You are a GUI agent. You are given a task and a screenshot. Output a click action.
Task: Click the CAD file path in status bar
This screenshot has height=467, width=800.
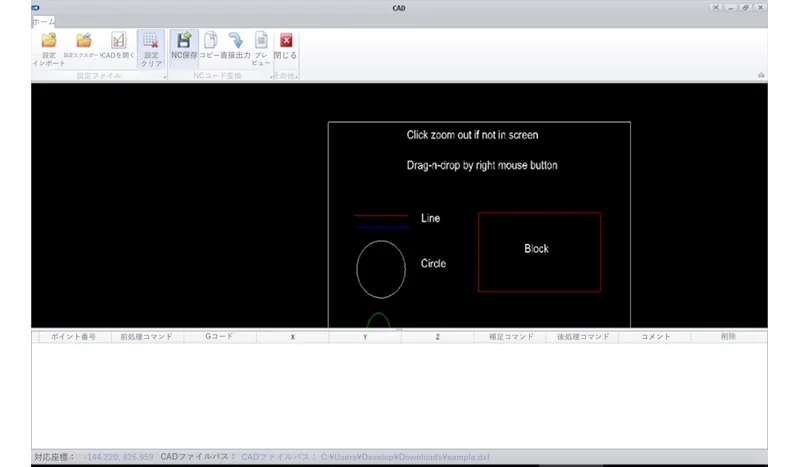[406, 457]
